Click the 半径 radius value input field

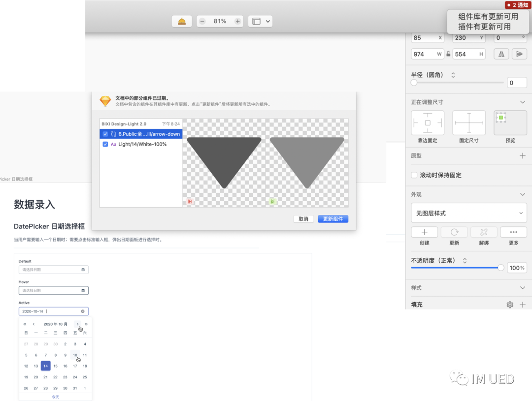click(x=517, y=83)
